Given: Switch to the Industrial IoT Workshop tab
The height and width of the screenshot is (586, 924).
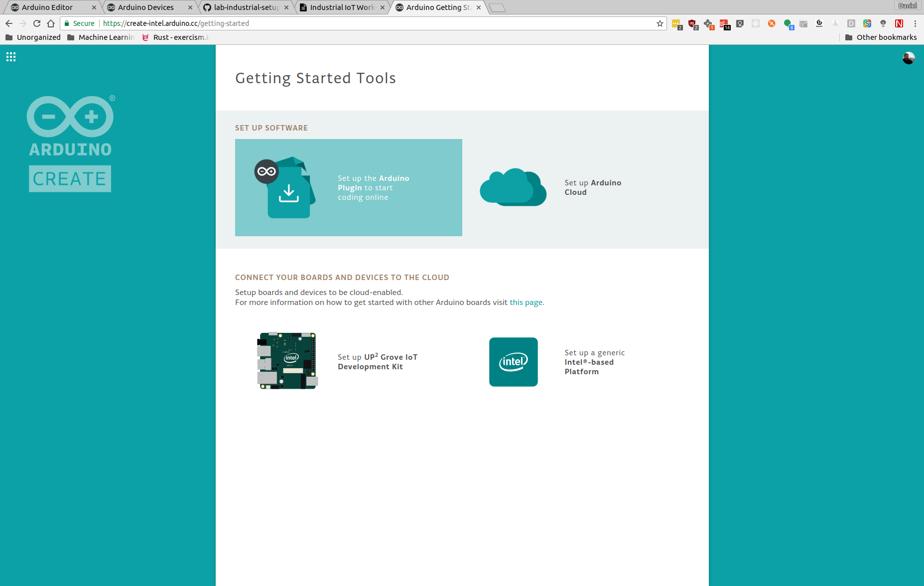Looking at the screenshot, I should pos(342,7).
